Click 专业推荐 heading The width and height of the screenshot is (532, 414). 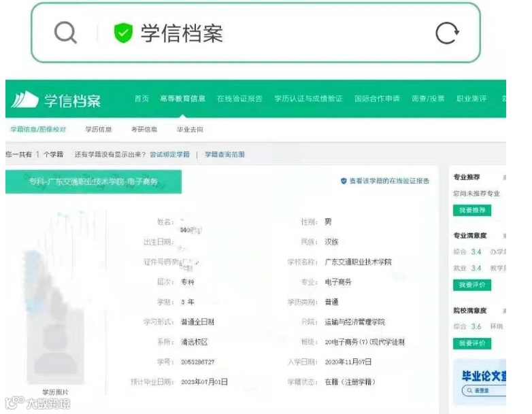tap(467, 177)
